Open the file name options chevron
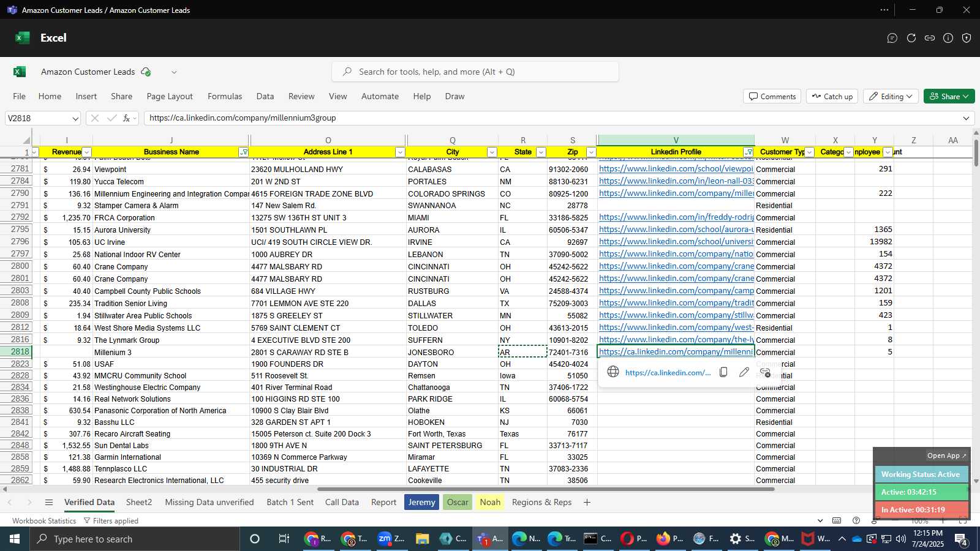This screenshot has height=551, width=980. tap(174, 72)
